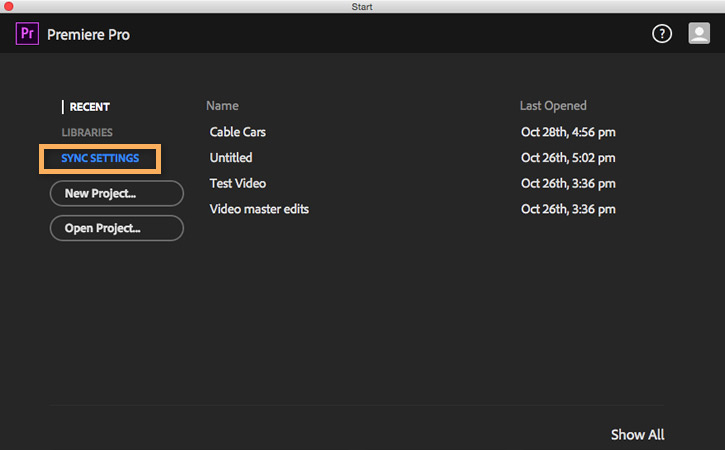Click the Open Project button
The image size is (725, 450).
tap(117, 228)
